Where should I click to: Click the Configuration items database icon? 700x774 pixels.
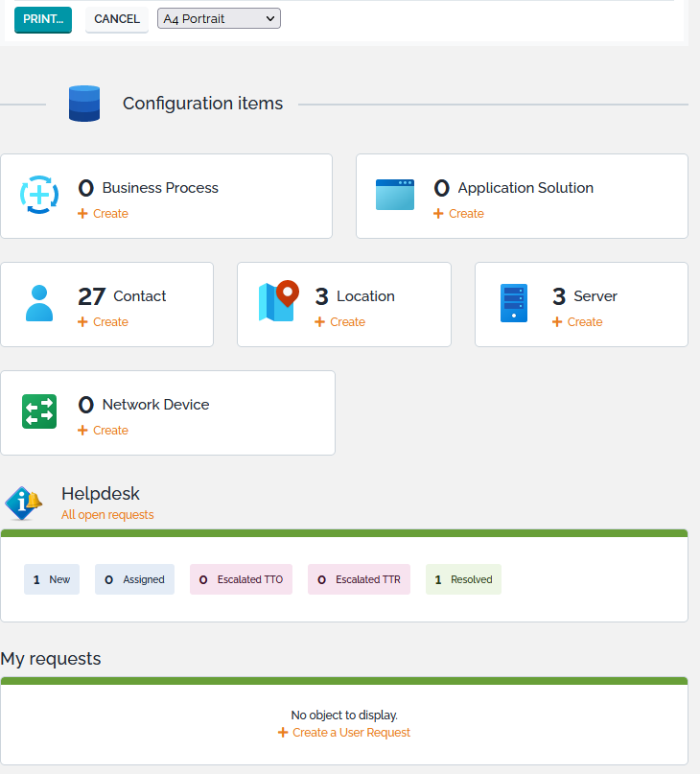click(x=84, y=104)
